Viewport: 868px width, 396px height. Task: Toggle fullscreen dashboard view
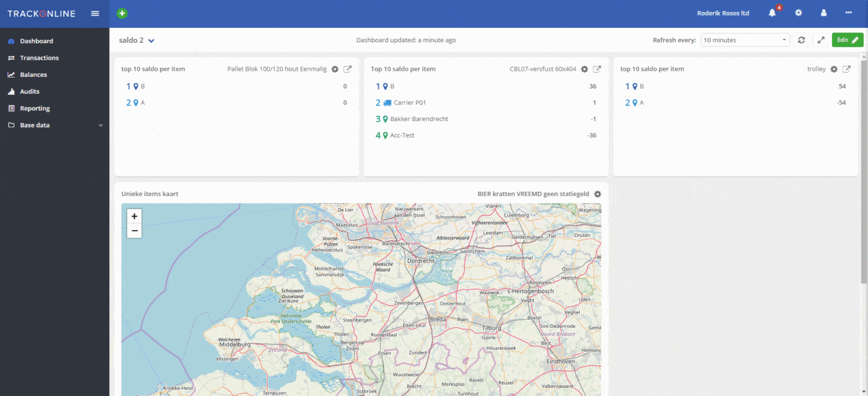pyautogui.click(x=821, y=40)
